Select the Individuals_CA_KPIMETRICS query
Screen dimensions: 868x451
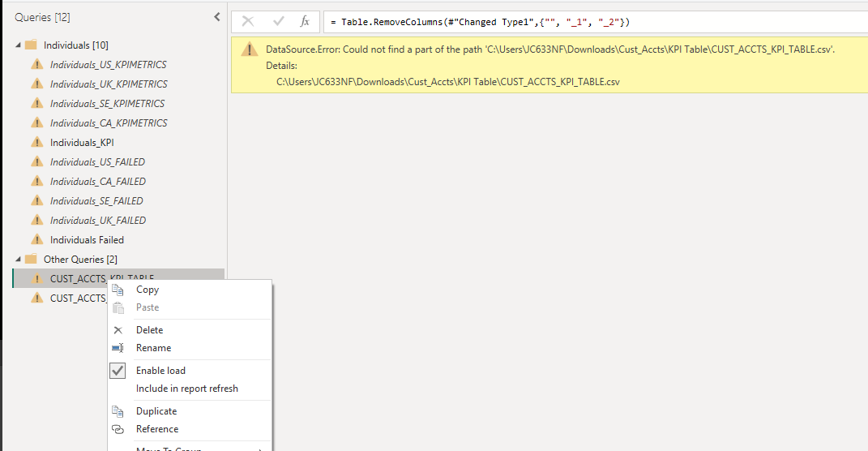[x=109, y=123]
